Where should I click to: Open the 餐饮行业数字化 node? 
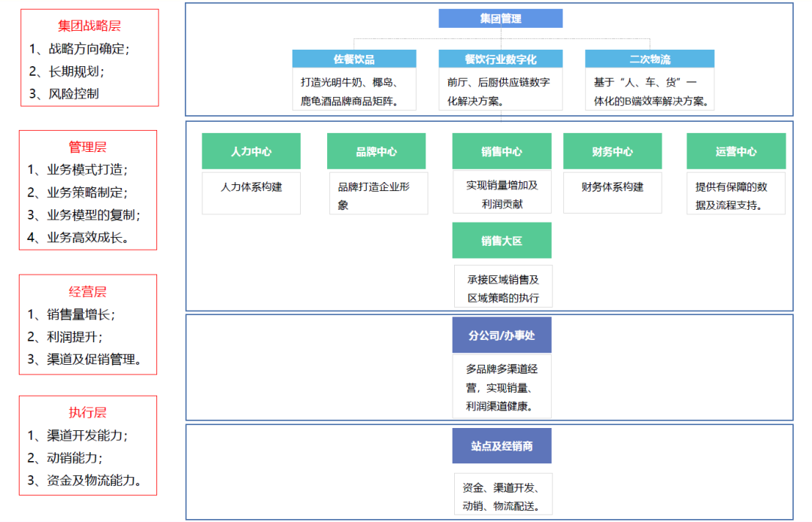[x=501, y=58]
